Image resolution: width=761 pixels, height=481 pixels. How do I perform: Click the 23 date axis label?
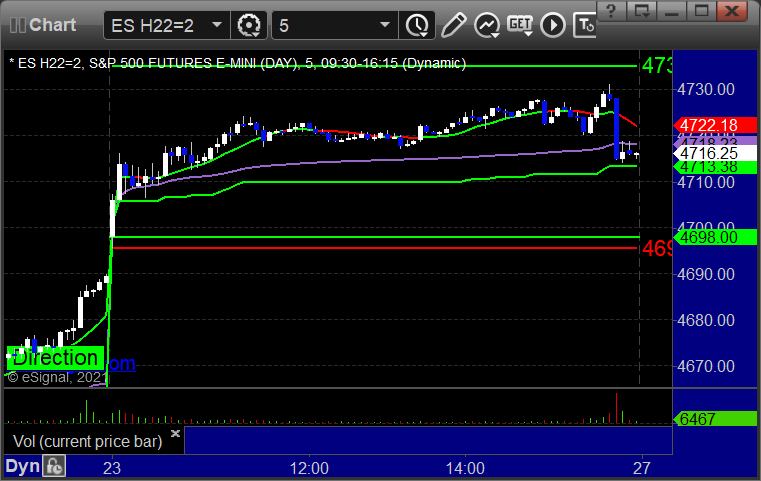click(x=112, y=468)
